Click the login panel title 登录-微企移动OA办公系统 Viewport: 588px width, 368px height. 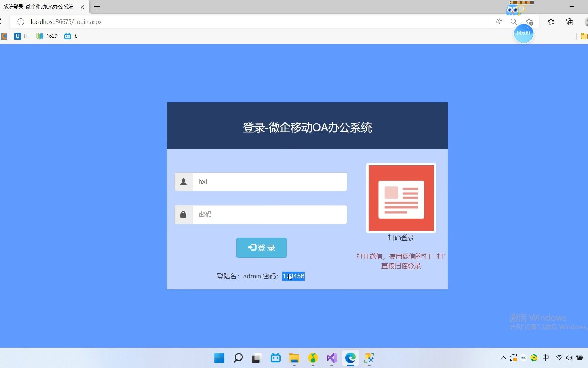point(307,127)
